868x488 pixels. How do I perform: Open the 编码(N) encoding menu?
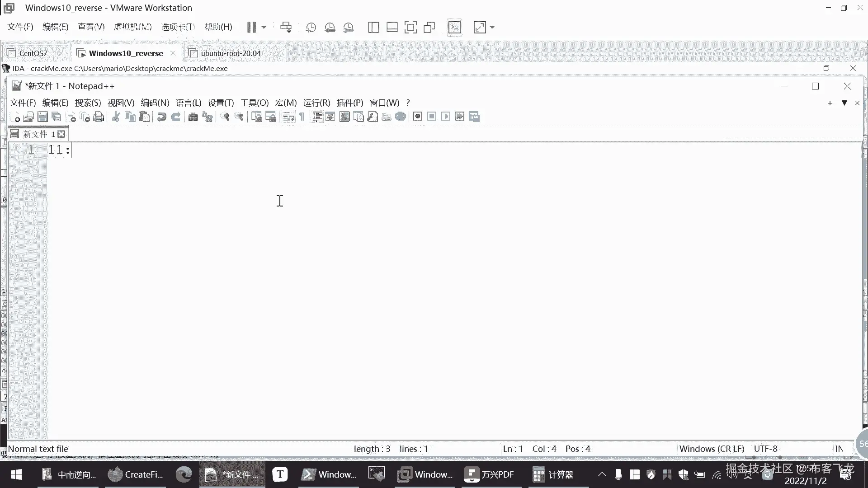155,103
